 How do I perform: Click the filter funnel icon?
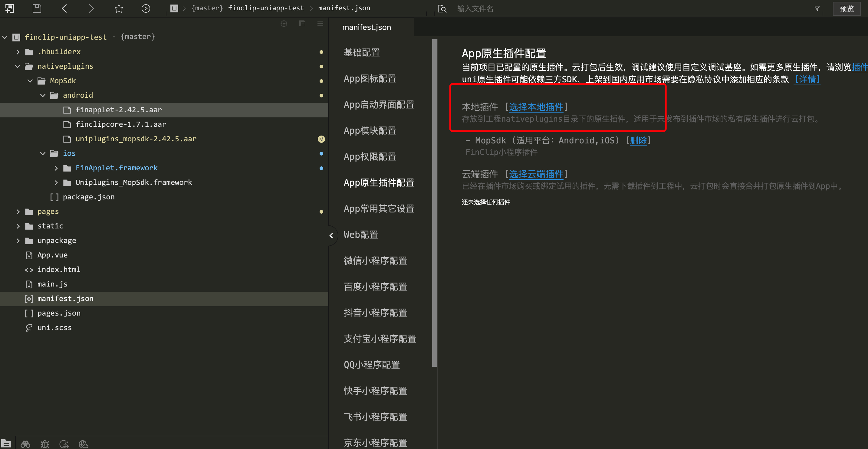click(817, 8)
